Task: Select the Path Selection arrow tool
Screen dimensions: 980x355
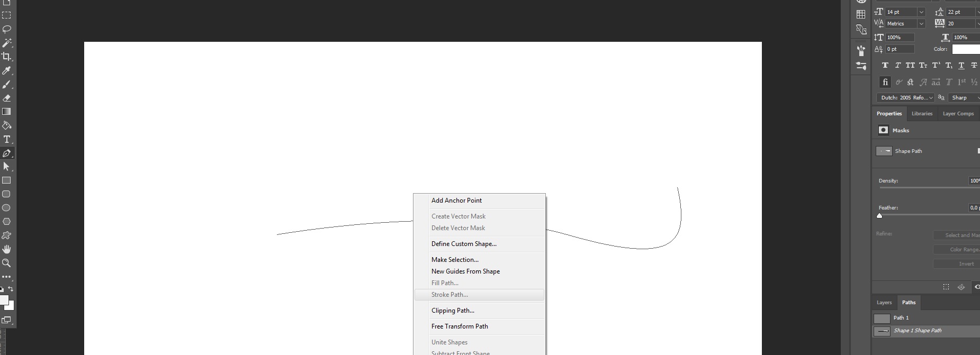Action: (6, 167)
